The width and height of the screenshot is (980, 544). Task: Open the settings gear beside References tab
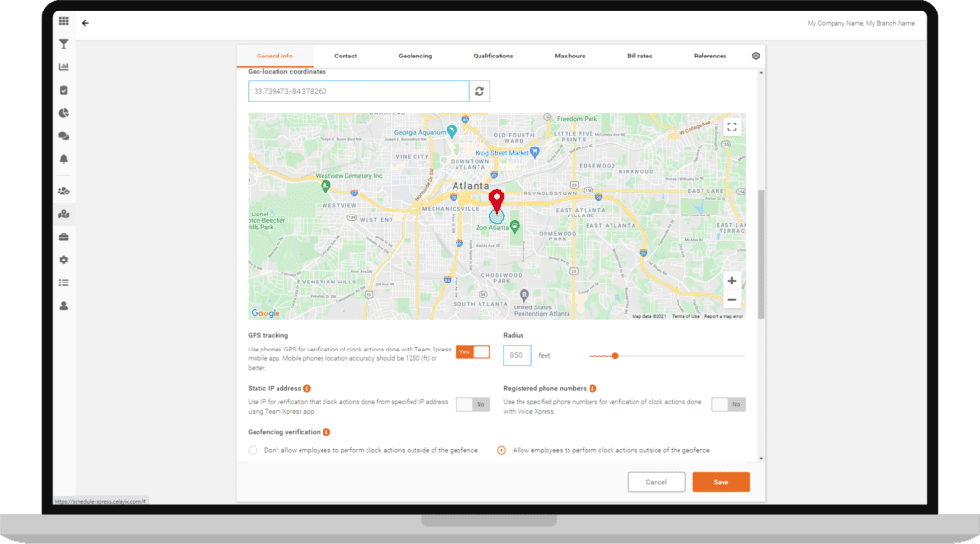coord(756,56)
